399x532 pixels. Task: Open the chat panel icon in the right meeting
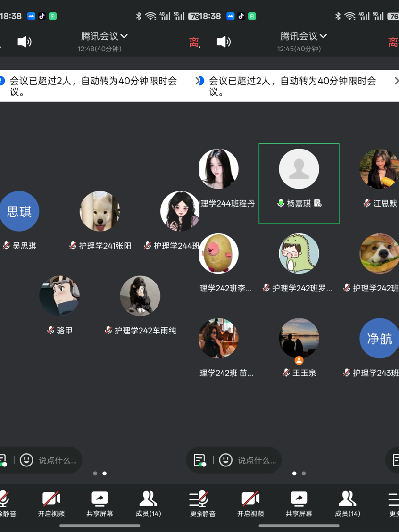(x=199, y=460)
